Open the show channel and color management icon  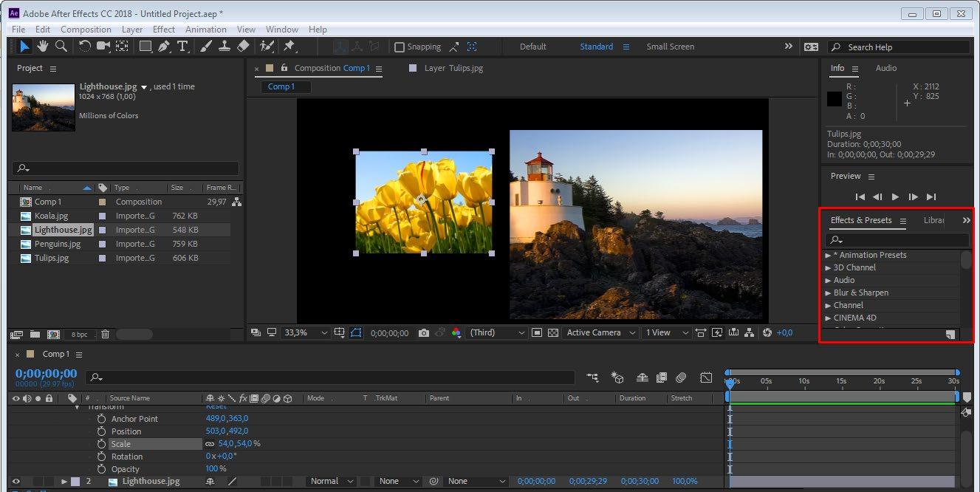pyautogui.click(x=456, y=333)
